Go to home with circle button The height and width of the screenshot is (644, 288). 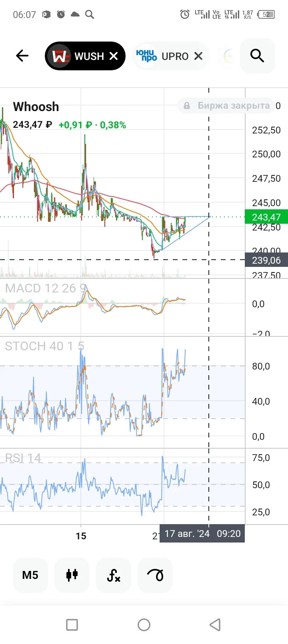144,625
